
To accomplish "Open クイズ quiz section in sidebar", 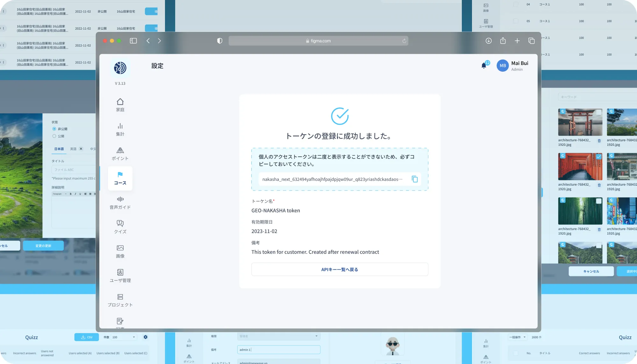I will tap(120, 227).
